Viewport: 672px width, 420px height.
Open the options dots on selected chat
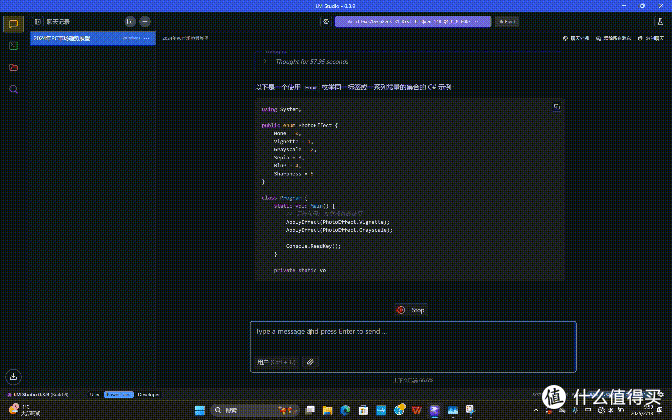[x=147, y=38]
